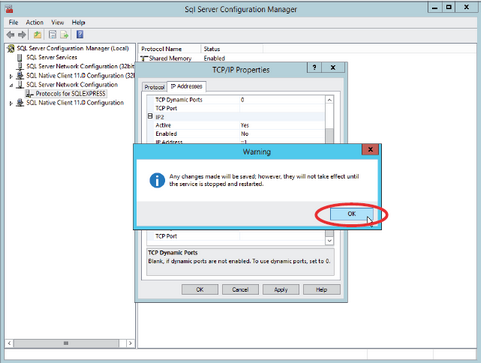Click the tree pane horizontal scrollbar thumb
This screenshot has width=481, height=363.
click(66, 343)
